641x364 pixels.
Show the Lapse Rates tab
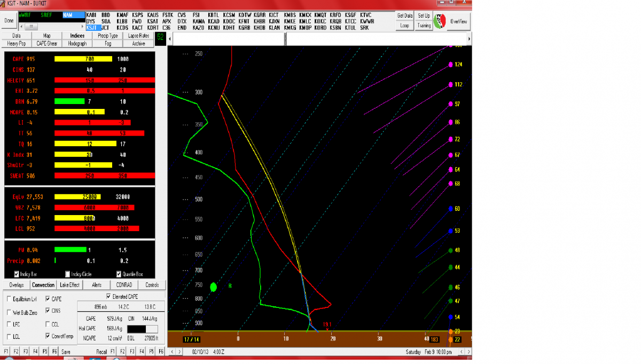coord(138,36)
